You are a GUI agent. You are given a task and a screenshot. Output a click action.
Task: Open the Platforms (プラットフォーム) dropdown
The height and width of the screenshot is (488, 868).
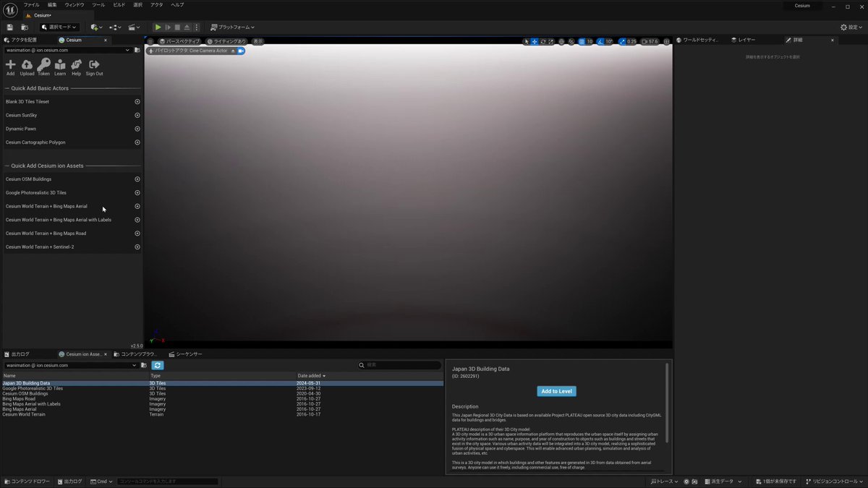pos(232,27)
